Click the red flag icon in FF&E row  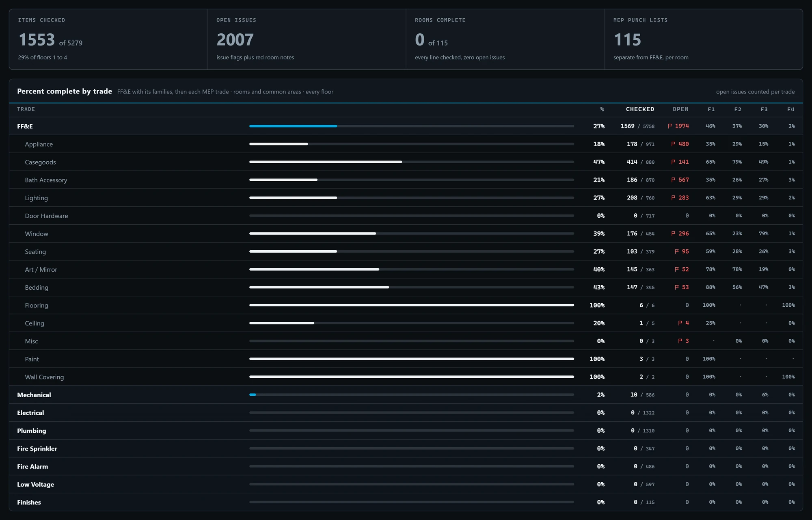coord(670,126)
